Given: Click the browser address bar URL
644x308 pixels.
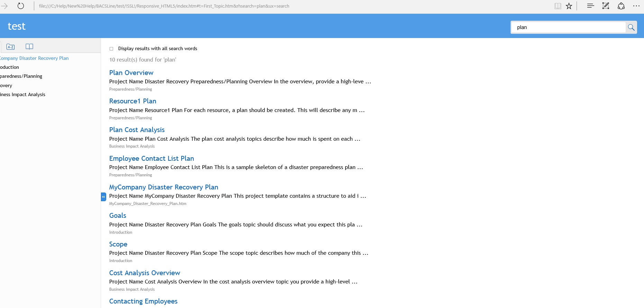Looking at the screenshot, I should (x=164, y=6).
